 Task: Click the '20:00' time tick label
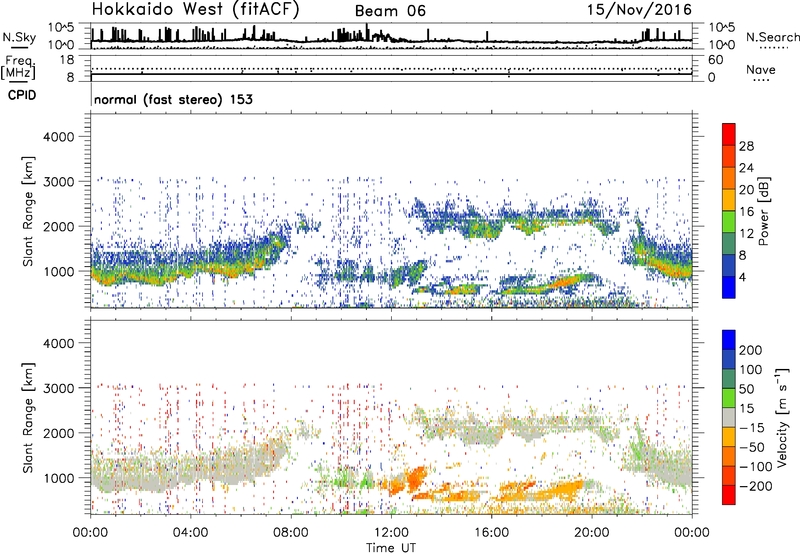pos(592,533)
